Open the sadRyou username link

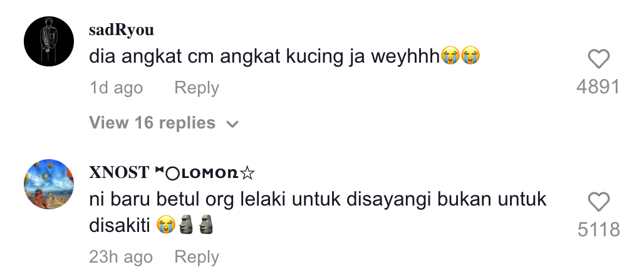coord(122,30)
